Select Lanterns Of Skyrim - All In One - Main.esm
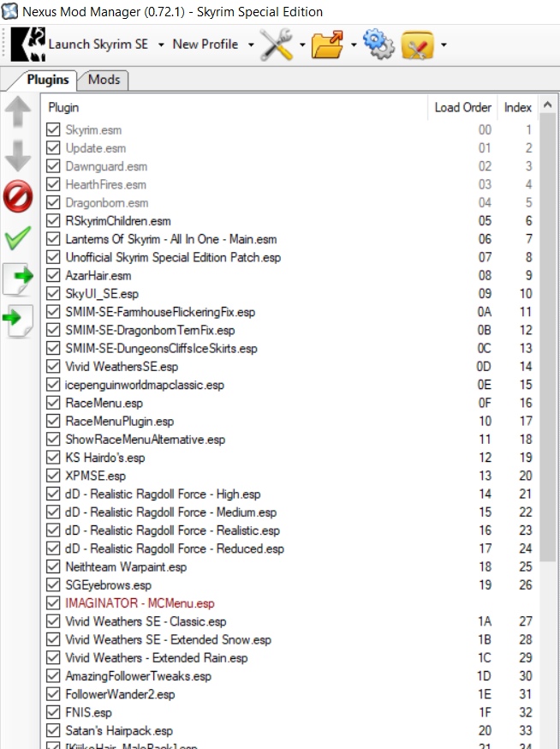Viewport: 560px width, 749px height. [x=289, y=239]
